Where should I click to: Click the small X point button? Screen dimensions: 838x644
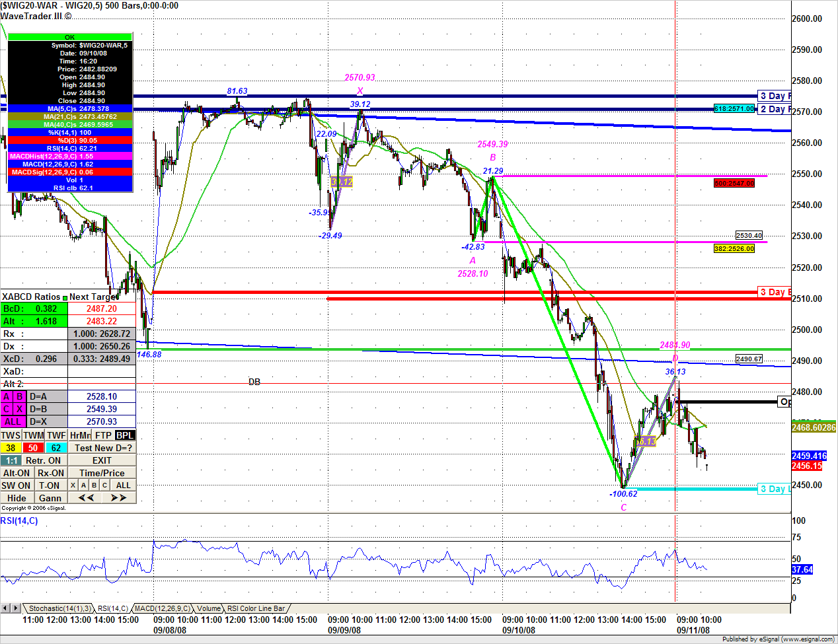coord(73,485)
